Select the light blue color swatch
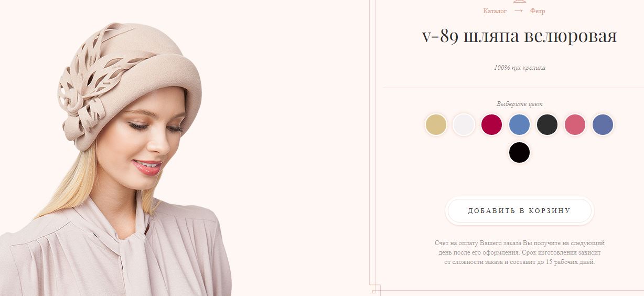 tap(519, 125)
